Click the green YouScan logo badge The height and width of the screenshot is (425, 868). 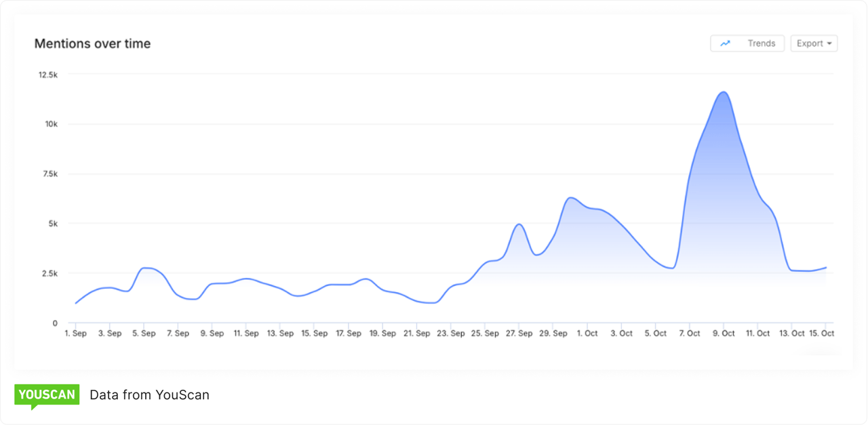(x=46, y=394)
